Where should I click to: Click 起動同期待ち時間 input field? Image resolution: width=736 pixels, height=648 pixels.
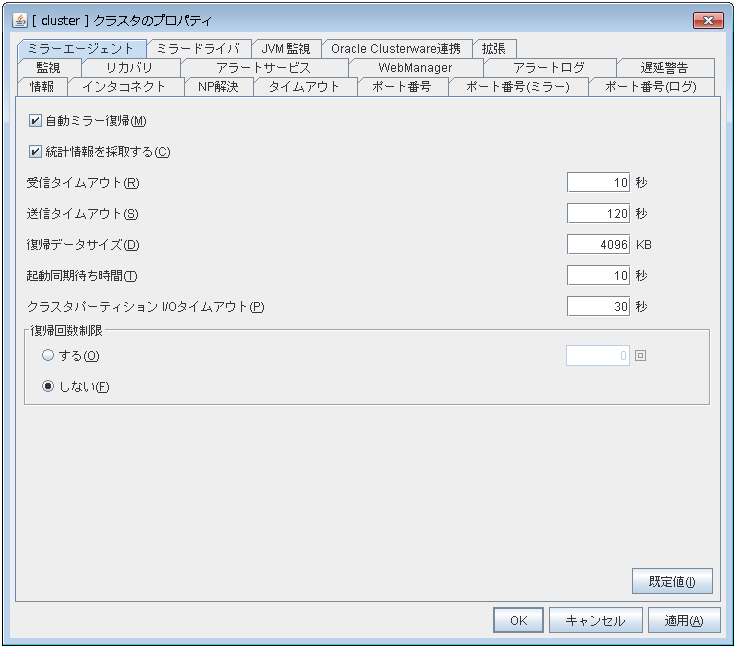(598, 275)
